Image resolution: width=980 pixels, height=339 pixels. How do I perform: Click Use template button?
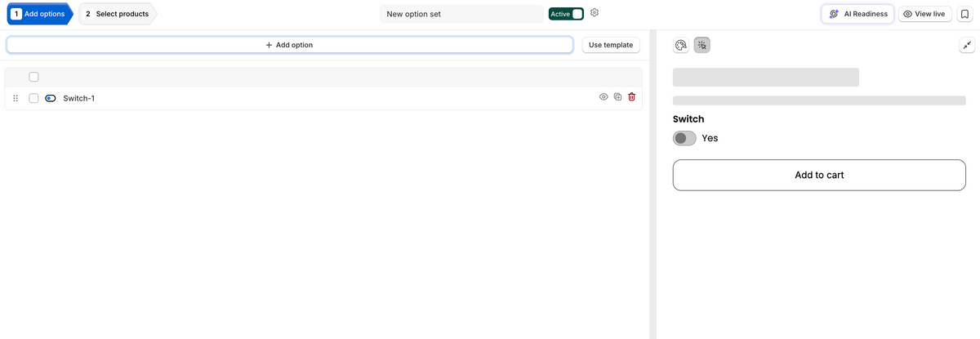click(x=611, y=45)
